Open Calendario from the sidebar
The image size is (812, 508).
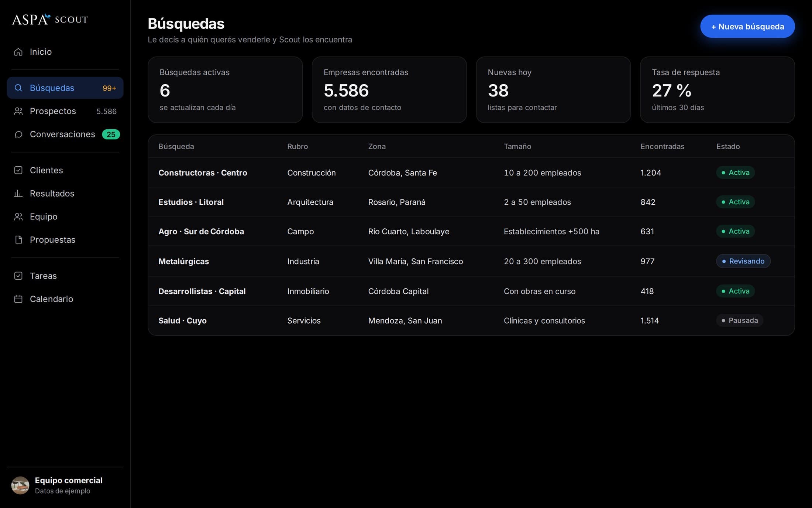tap(65, 299)
